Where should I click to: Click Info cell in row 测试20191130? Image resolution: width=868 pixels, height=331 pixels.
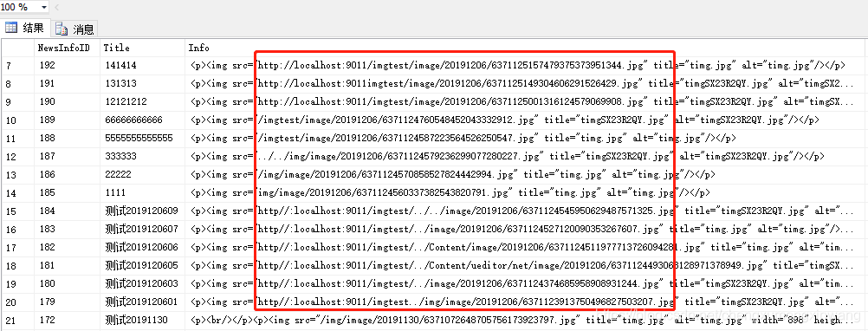pos(526,320)
